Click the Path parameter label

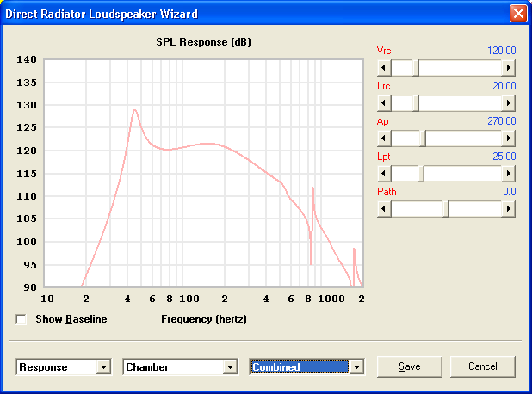[x=387, y=192]
